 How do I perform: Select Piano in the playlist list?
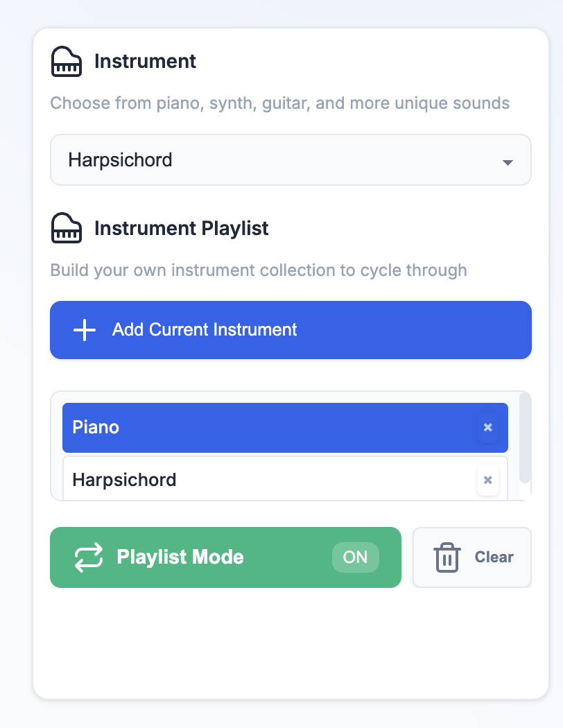[x=208, y=427]
